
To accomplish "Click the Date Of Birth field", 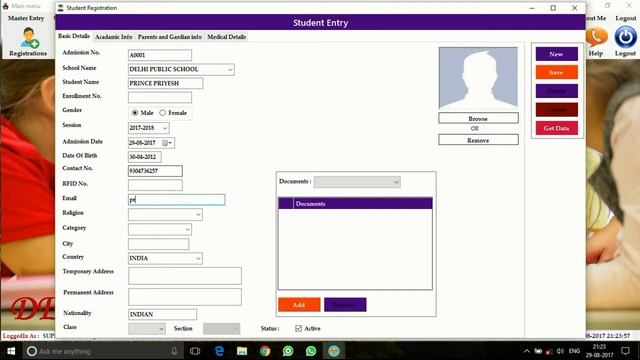I will [x=144, y=157].
